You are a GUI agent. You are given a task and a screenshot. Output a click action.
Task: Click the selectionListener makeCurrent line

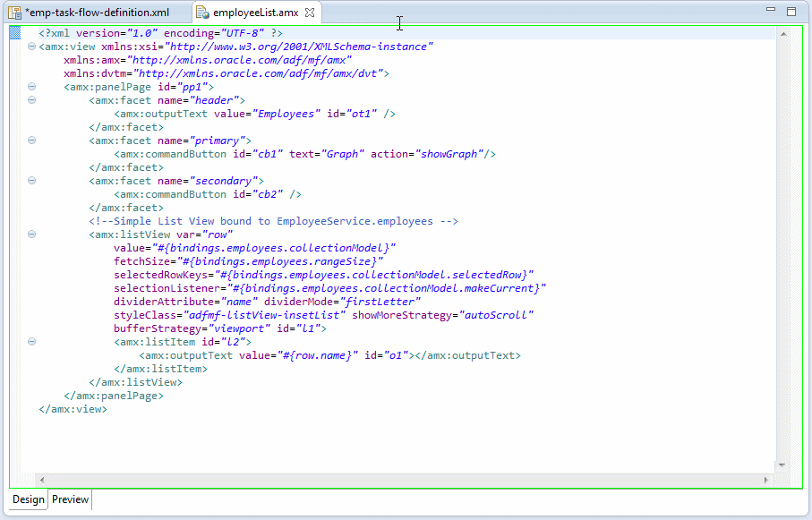(329, 288)
